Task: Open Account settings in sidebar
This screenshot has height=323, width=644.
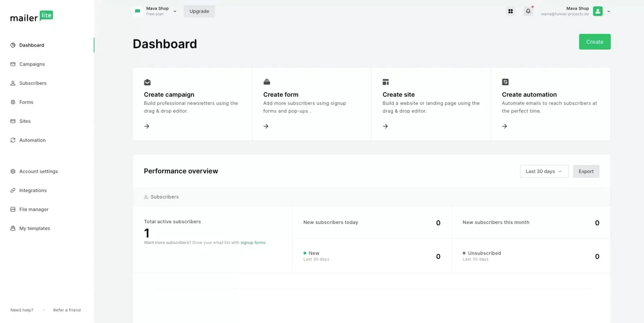Action: click(x=39, y=171)
